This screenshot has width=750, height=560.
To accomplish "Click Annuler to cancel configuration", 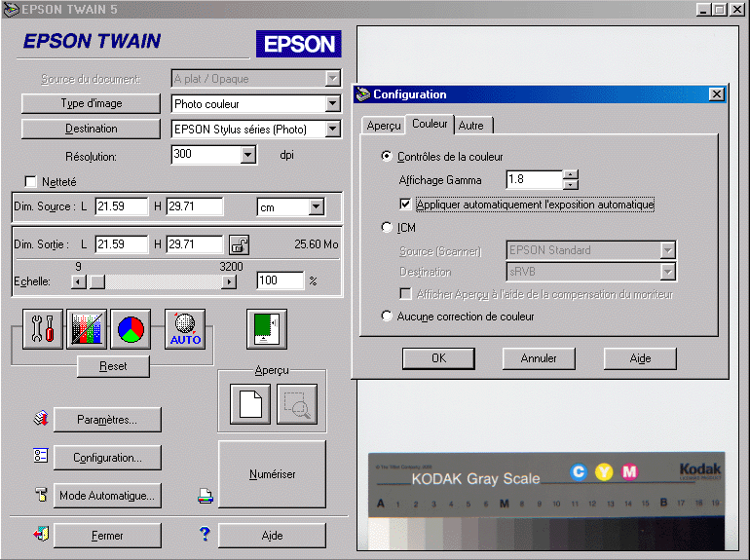I will tap(539, 358).
